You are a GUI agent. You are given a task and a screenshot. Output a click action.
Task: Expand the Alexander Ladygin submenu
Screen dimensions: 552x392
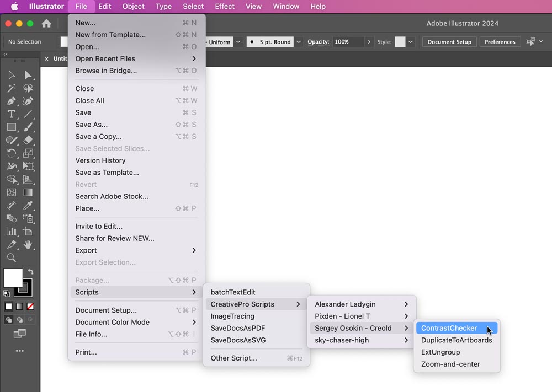pos(362,304)
